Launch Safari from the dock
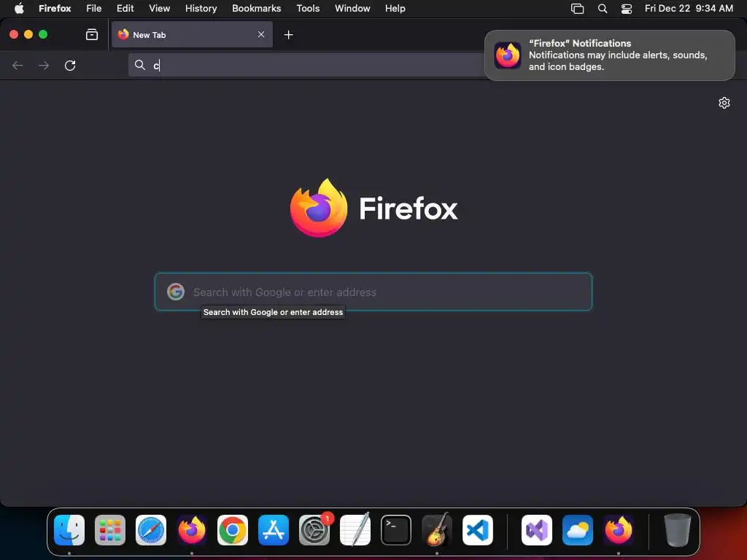Screen dimensions: 747x560 coord(151,529)
